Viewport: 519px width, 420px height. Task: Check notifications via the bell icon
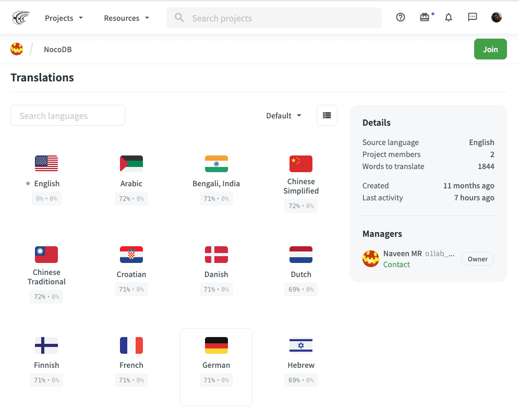point(448,17)
